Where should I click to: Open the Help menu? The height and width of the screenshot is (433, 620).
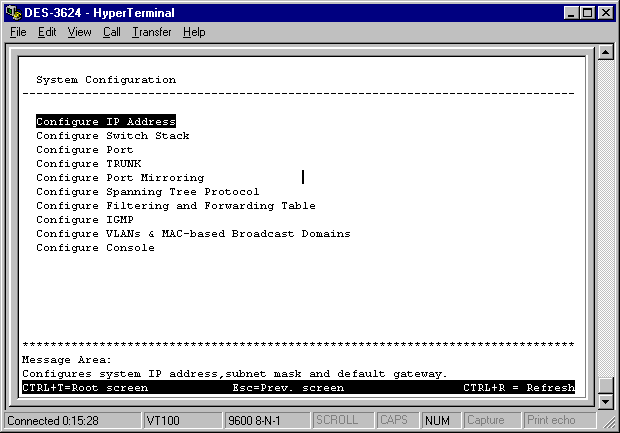[194, 32]
